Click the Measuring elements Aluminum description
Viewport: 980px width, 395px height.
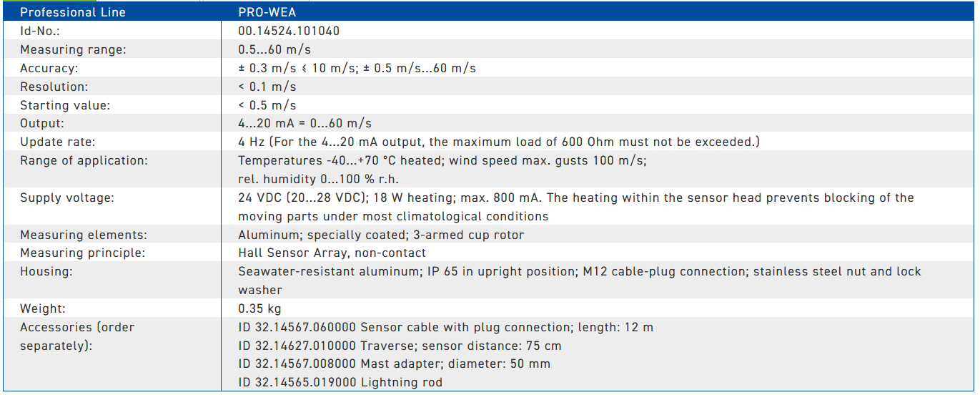click(x=381, y=235)
